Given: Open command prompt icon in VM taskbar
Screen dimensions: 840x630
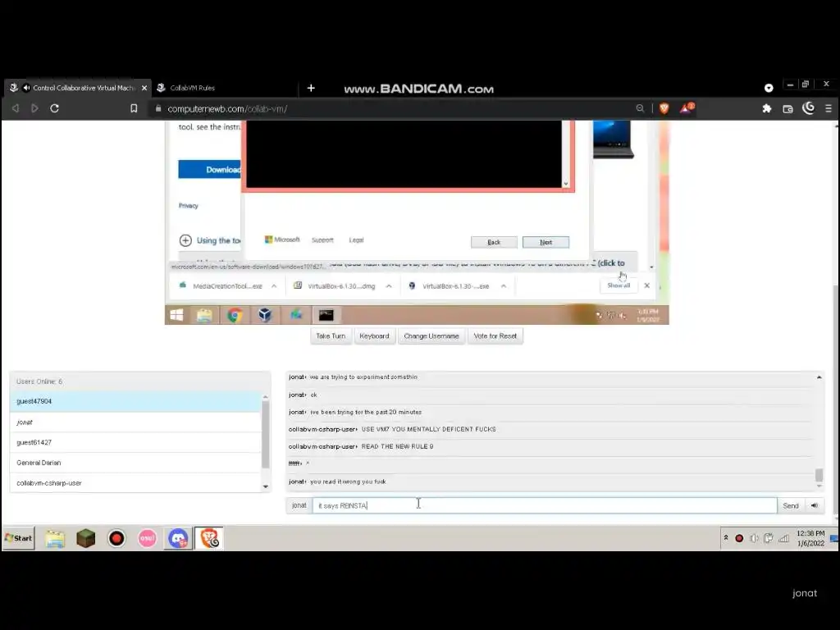Looking at the screenshot, I should click(326, 316).
